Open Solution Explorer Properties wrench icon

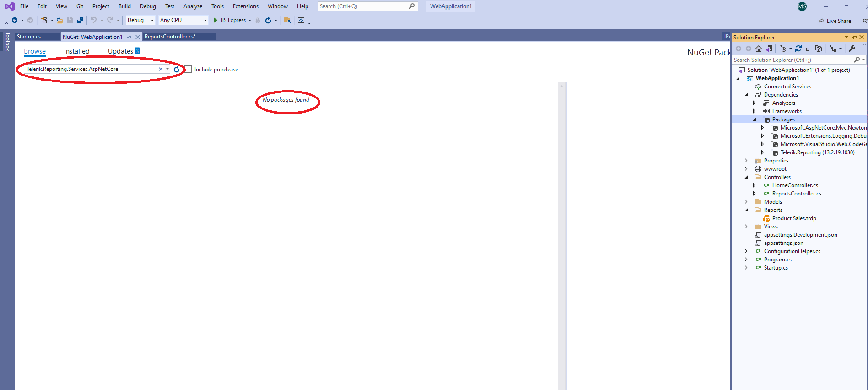click(852, 49)
